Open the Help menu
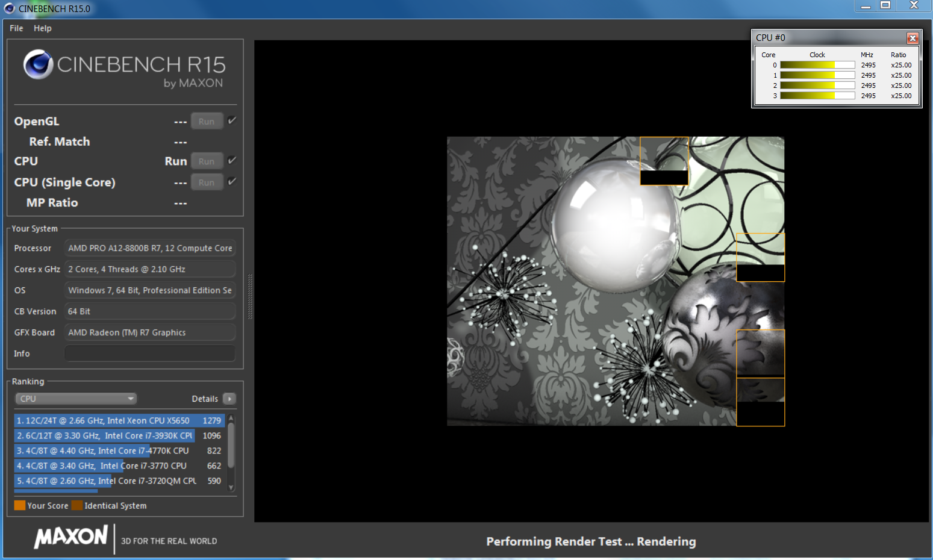This screenshot has width=933, height=560. [42, 28]
